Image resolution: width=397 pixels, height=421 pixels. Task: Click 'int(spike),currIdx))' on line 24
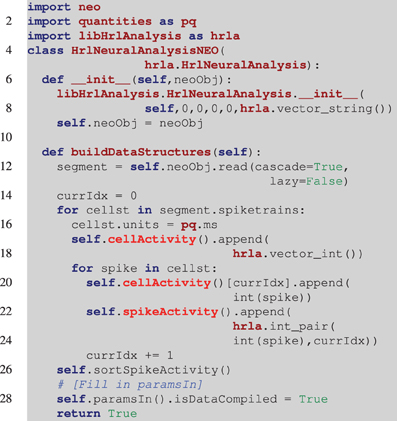(305, 341)
